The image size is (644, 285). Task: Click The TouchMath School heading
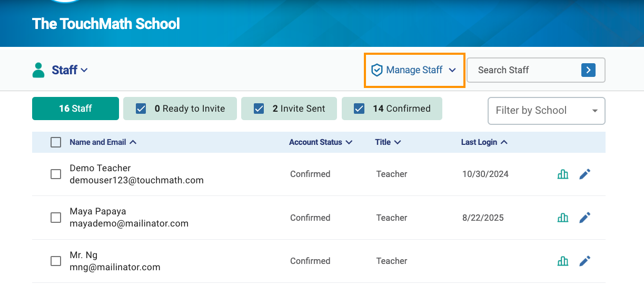coord(106,24)
